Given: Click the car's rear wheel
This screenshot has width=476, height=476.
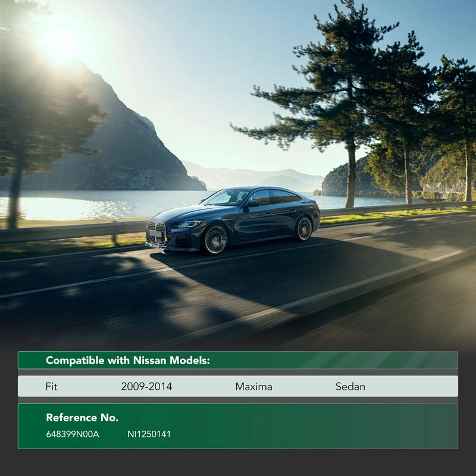Looking at the screenshot, I should point(303,228).
